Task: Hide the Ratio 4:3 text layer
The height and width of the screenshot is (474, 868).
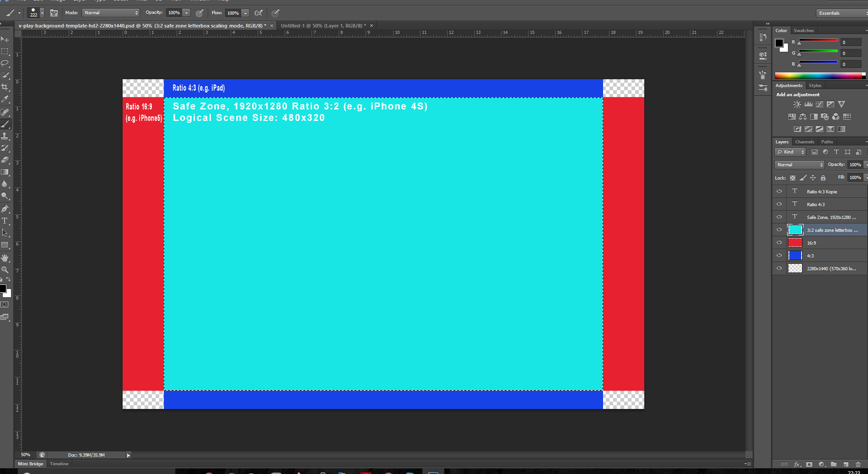Action: [x=779, y=204]
